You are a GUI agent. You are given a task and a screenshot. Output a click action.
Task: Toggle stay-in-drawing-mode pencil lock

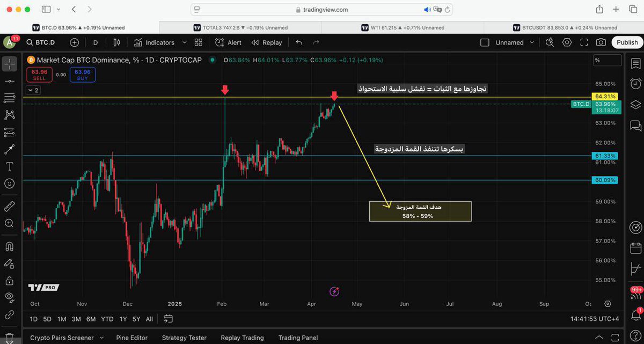pos(9,264)
